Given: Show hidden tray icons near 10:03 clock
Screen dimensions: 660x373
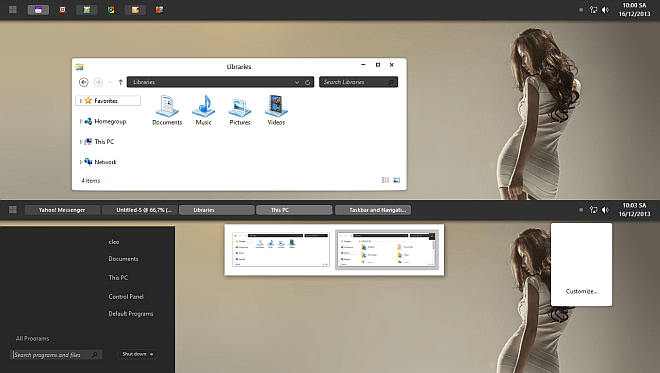Looking at the screenshot, I should [581, 210].
